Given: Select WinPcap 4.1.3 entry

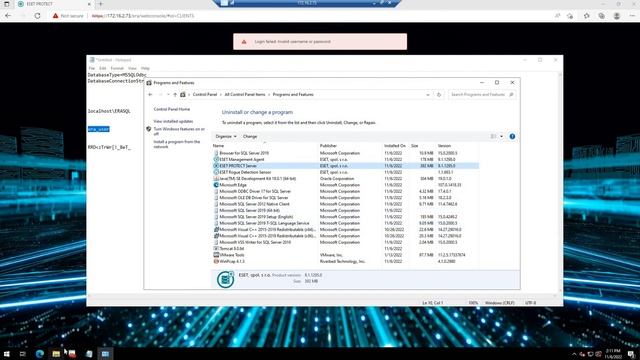Looking at the screenshot, I should 345,262.
